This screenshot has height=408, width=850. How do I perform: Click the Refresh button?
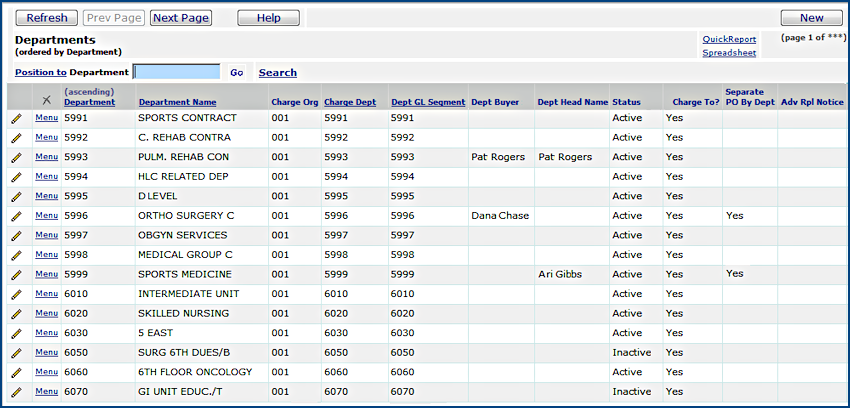click(47, 18)
